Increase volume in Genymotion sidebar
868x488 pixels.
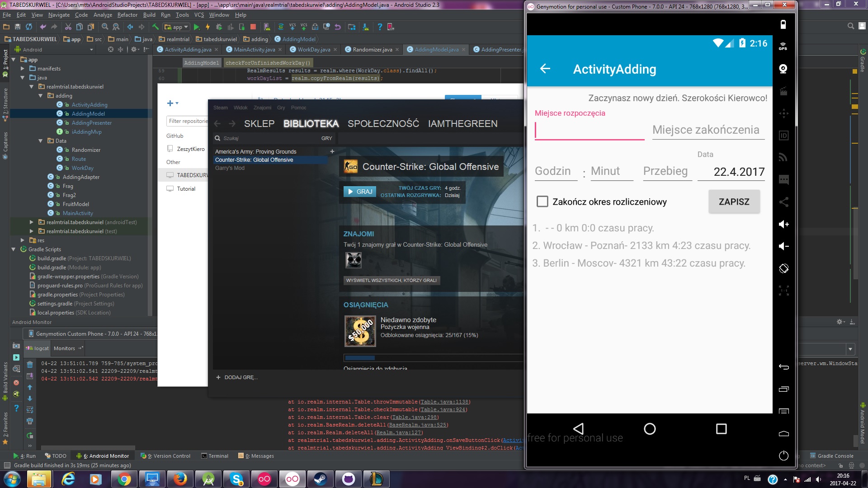pyautogui.click(x=783, y=224)
